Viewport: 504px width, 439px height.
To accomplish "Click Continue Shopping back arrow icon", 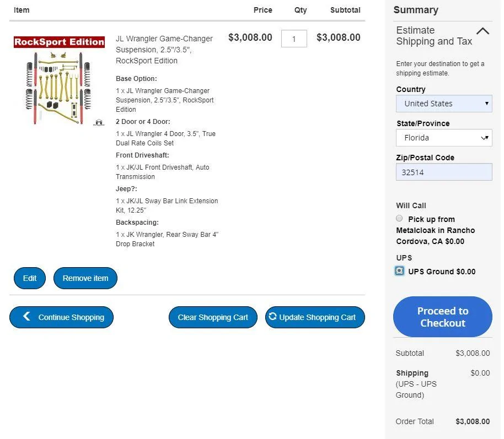I will [26, 316].
